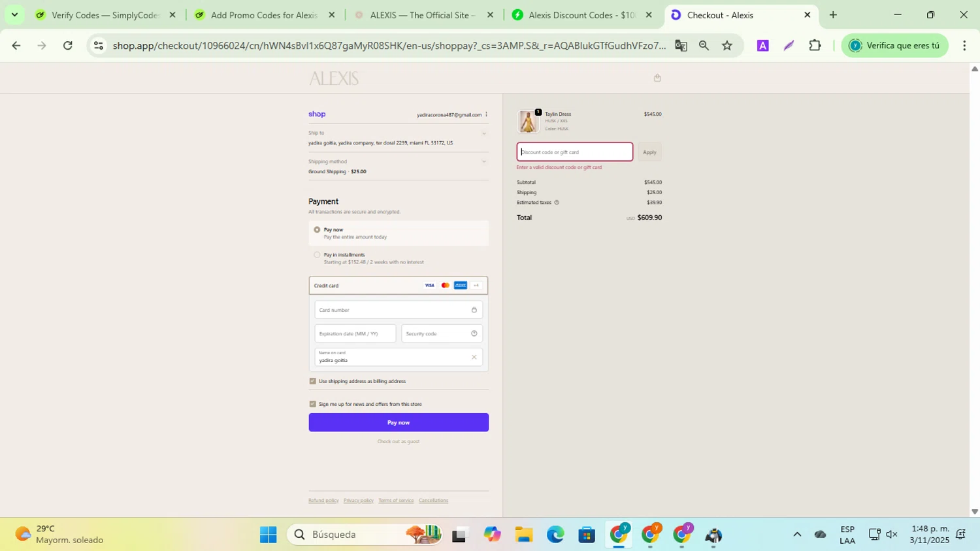
Task: Launch Microsoft Edge from taskbar
Action: pos(555,535)
